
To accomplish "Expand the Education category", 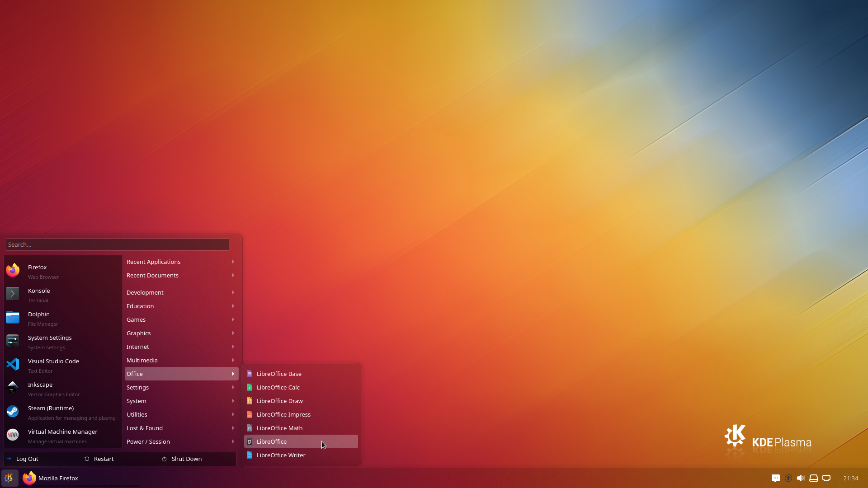I will point(181,306).
